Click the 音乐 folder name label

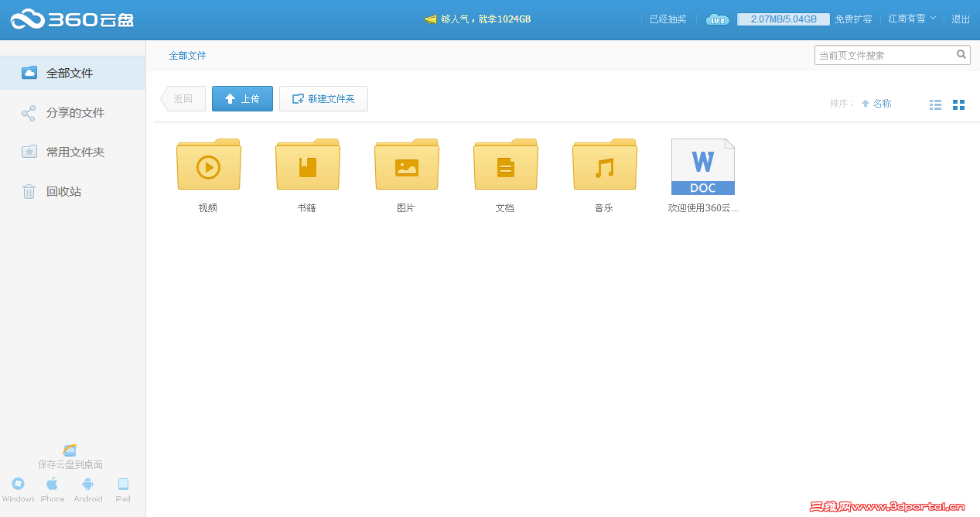tap(604, 208)
